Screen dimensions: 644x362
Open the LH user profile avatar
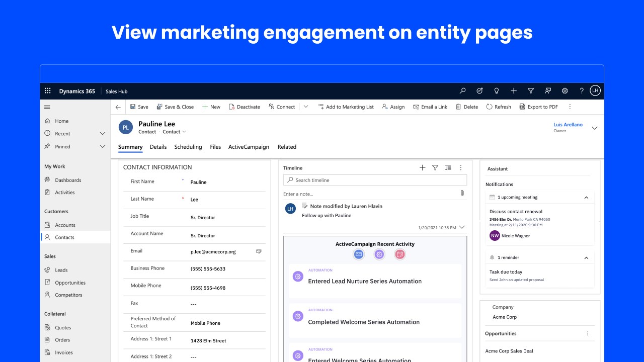596,91
